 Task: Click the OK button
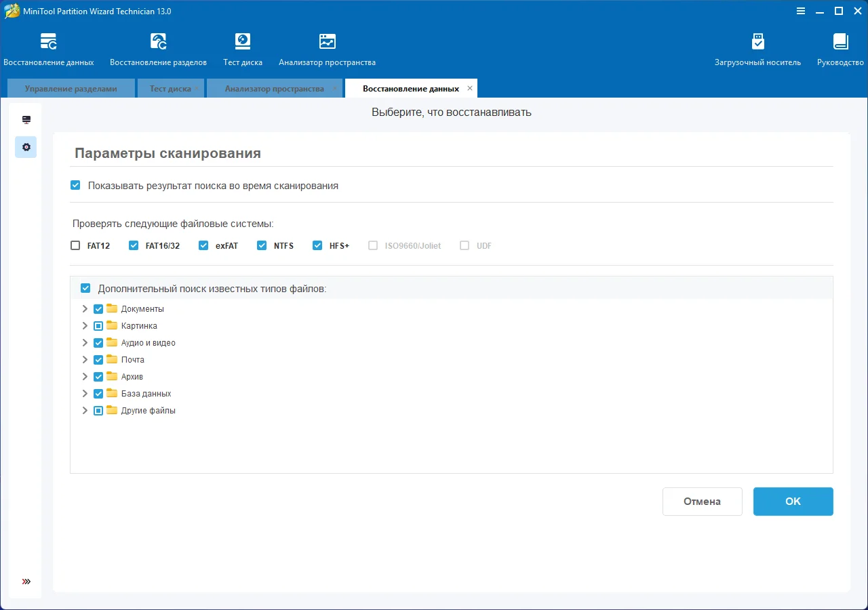[793, 502]
